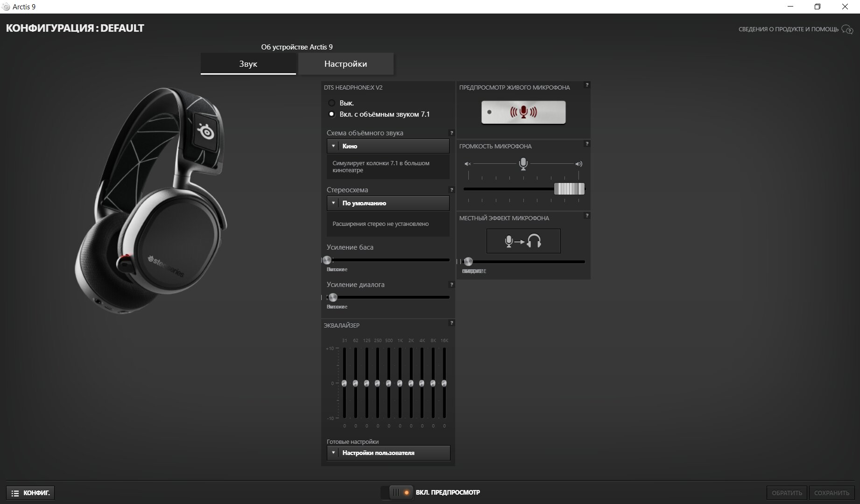Click the product help chat bubble icon
The height and width of the screenshot is (504, 860).
pos(847,29)
